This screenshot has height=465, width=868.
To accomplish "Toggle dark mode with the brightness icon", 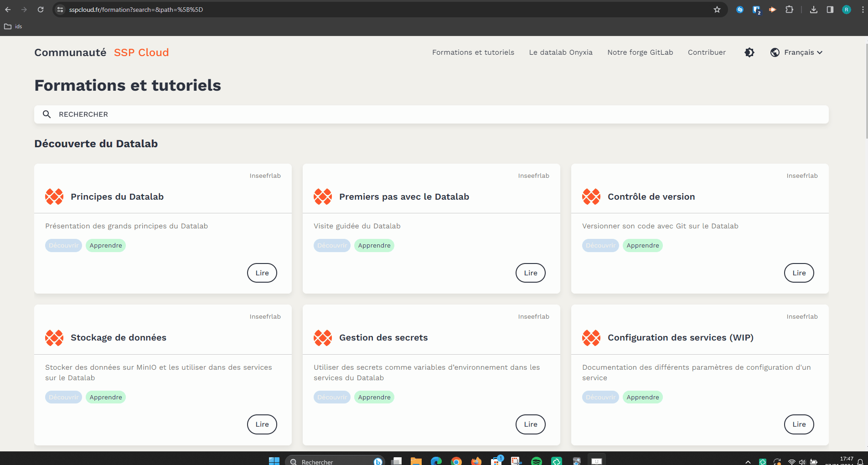I will (x=749, y=52).
